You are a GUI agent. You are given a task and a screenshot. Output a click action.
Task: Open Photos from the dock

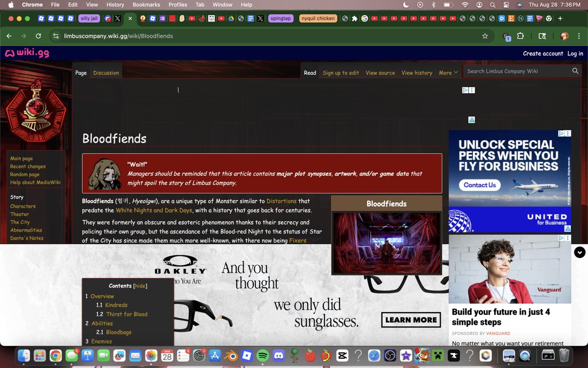tap(151, 355)
